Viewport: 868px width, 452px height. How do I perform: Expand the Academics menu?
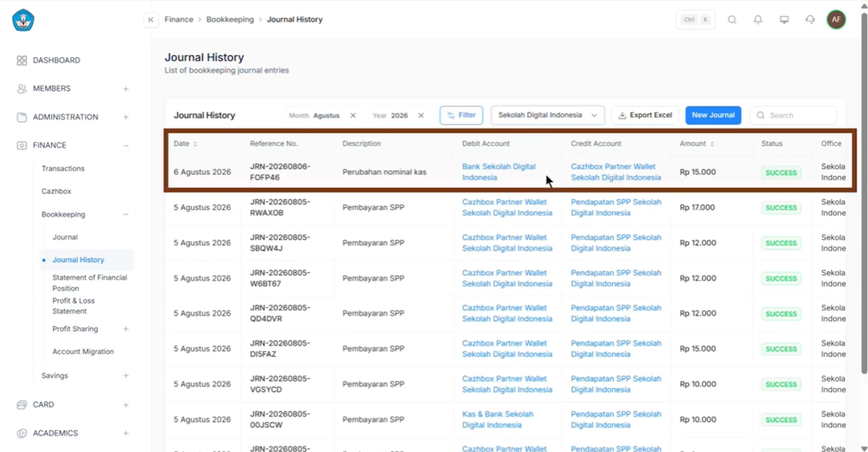pos(126,433)
